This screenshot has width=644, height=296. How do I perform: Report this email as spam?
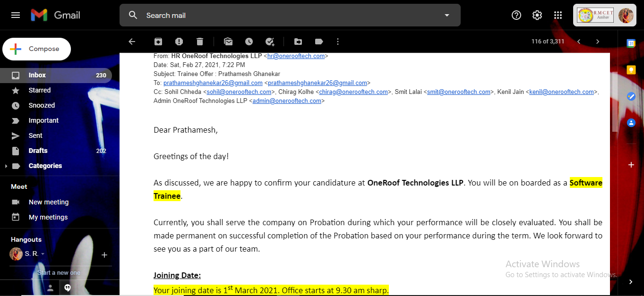point(179,42)
